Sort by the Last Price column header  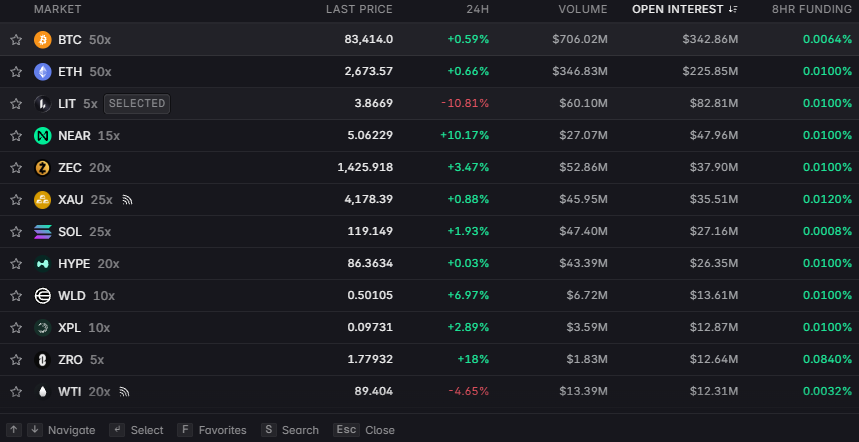click(359, 9)
